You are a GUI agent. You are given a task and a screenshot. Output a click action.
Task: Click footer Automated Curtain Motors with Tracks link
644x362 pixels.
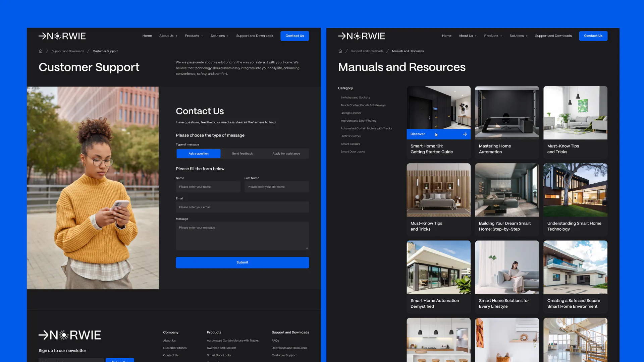[233, 341]
